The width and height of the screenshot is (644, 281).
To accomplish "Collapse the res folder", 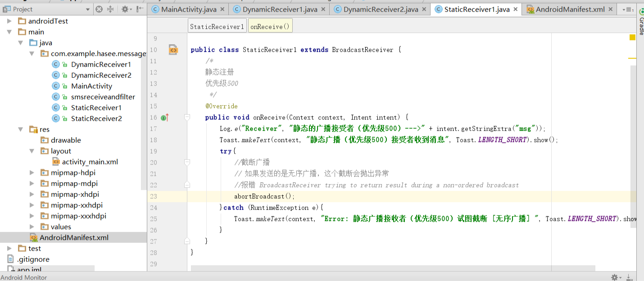I will click(21, 129).
